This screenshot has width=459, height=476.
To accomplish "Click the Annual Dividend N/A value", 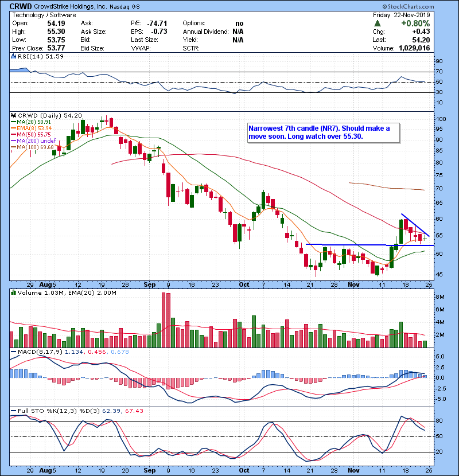I will coord(238,32).
